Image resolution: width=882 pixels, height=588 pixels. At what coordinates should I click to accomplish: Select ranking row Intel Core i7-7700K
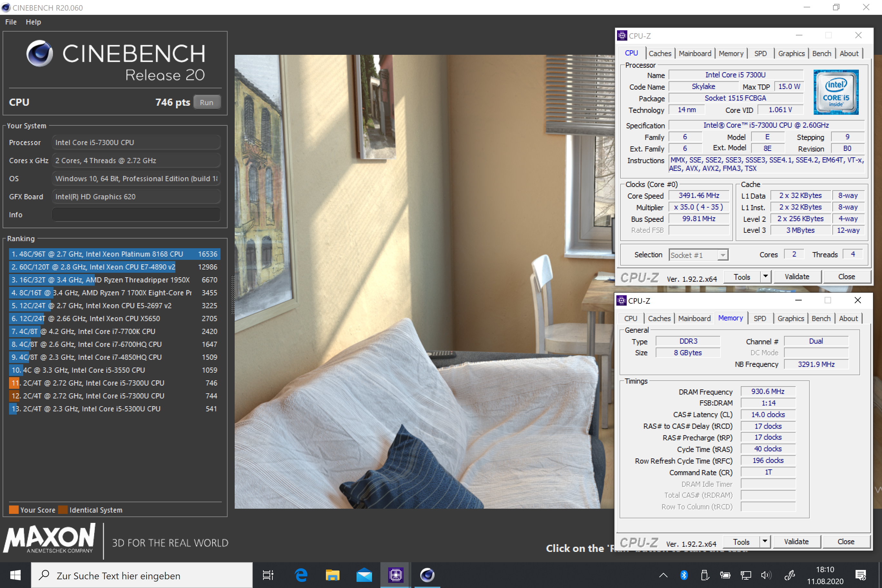tap(114, 331)
